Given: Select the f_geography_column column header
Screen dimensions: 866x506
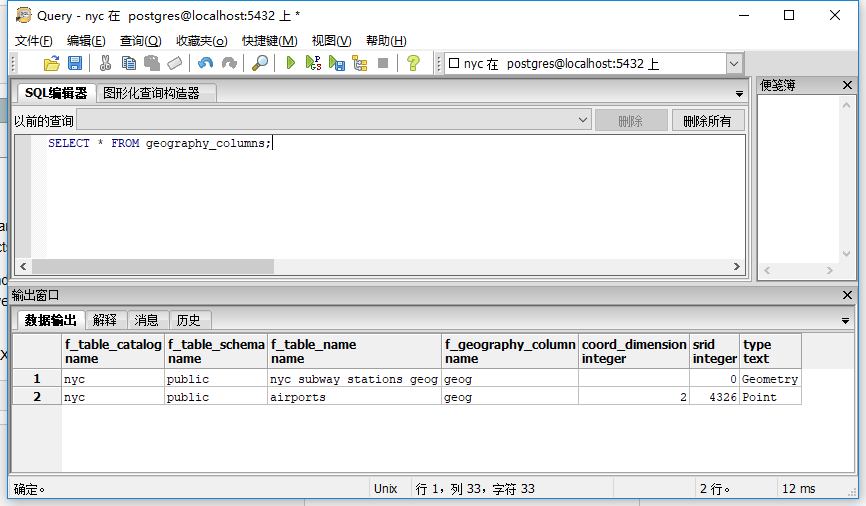Looking at the screenshot, I should [510, 351].
